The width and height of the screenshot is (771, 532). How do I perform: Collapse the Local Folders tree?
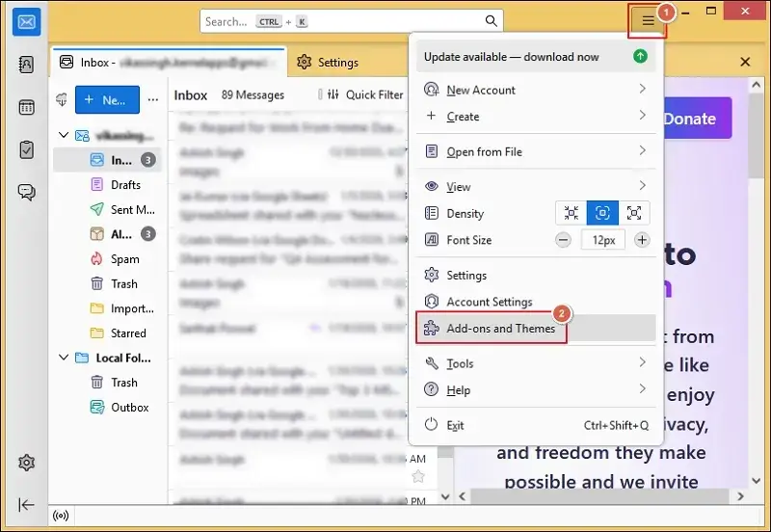tap(64, 358)
